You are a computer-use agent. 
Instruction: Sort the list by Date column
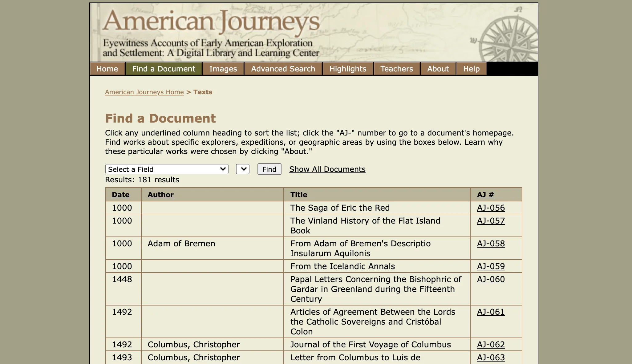click(120, 195)
